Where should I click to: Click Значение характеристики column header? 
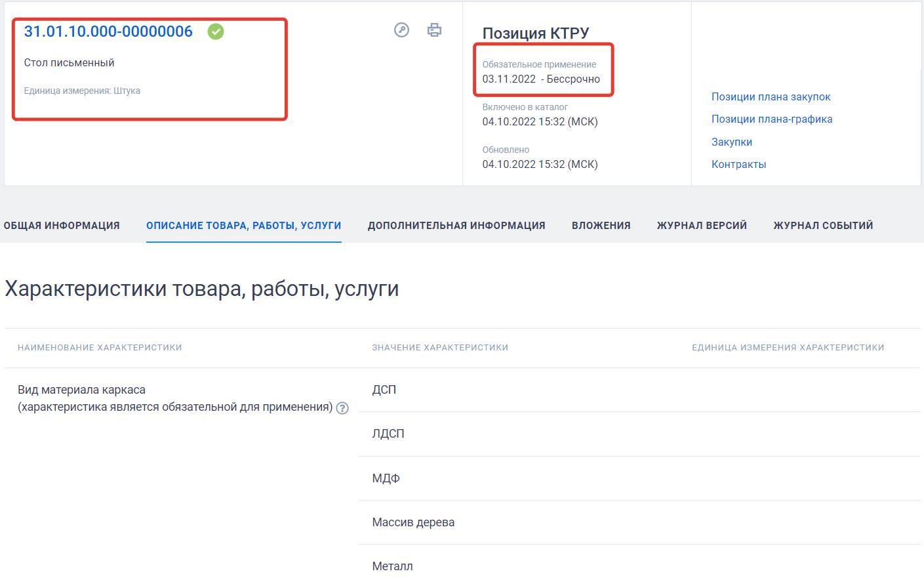point(440,347)
